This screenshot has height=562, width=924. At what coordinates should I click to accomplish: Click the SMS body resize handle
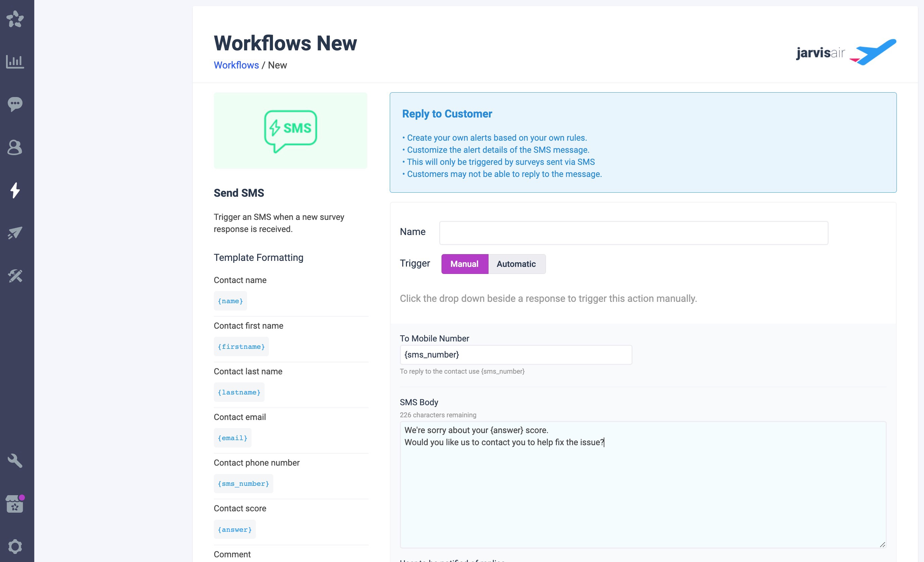click(882, 545)
